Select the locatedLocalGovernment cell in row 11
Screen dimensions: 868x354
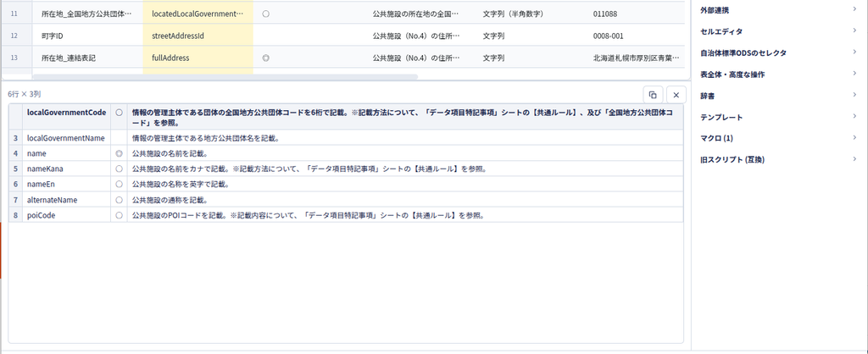[x=198, y=14]
